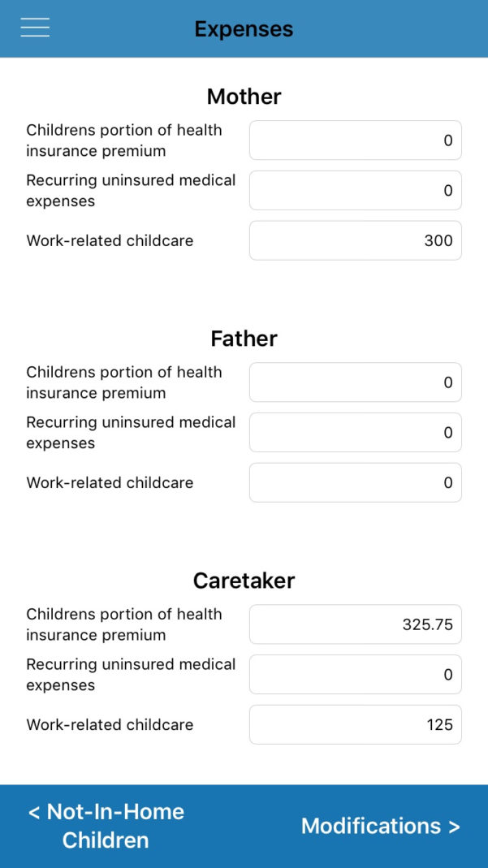488x868 pixels.
Task: Click Father's childrens portion of health insurance label
Action: 124,382
